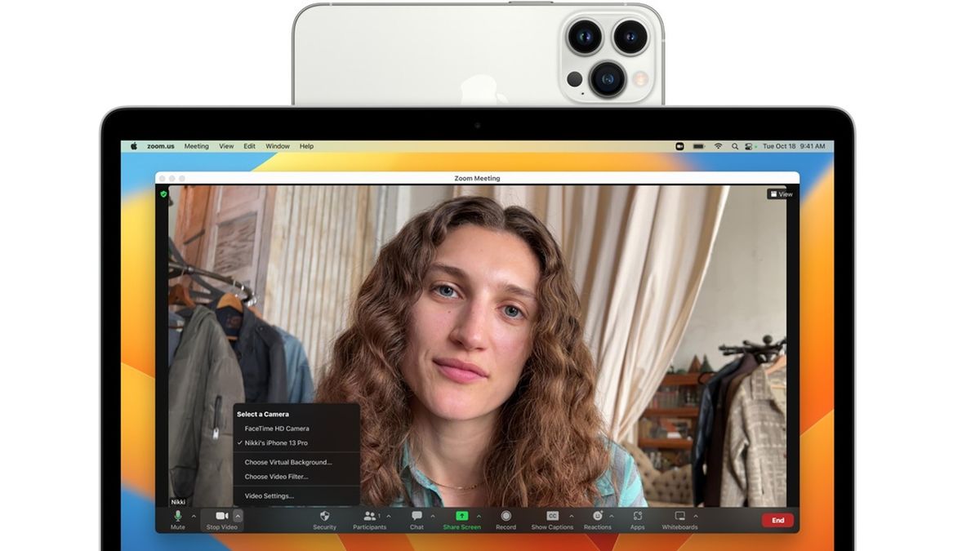980x551 pixels.
Task: Open the Apple menu
Action: (134, 146)
